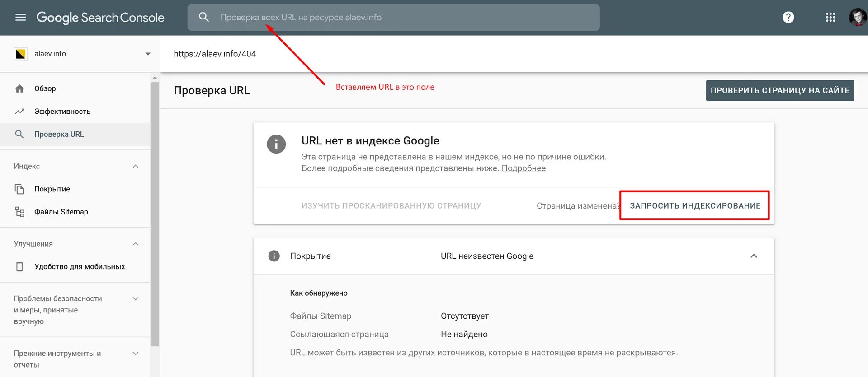Click the Файлы Sitemap tree icon
This screenshot has width=868, height=377.
[x=19, y=212]
